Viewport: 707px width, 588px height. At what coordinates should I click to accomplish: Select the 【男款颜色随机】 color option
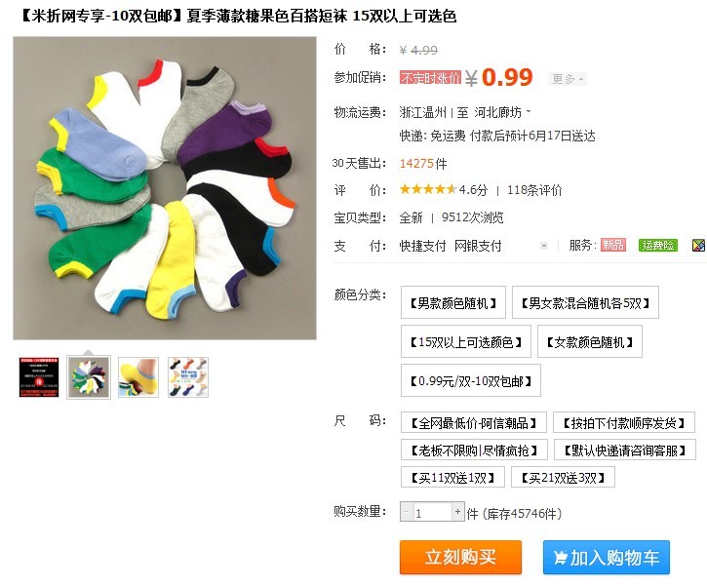point(453,302)
